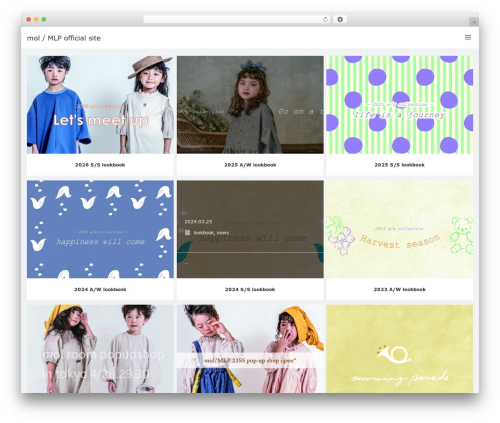Image resolution: width=500 pixels, height=423 pixels.
Task: Click the Let's meet up thumbnail
Action: [x=100, y=105]
